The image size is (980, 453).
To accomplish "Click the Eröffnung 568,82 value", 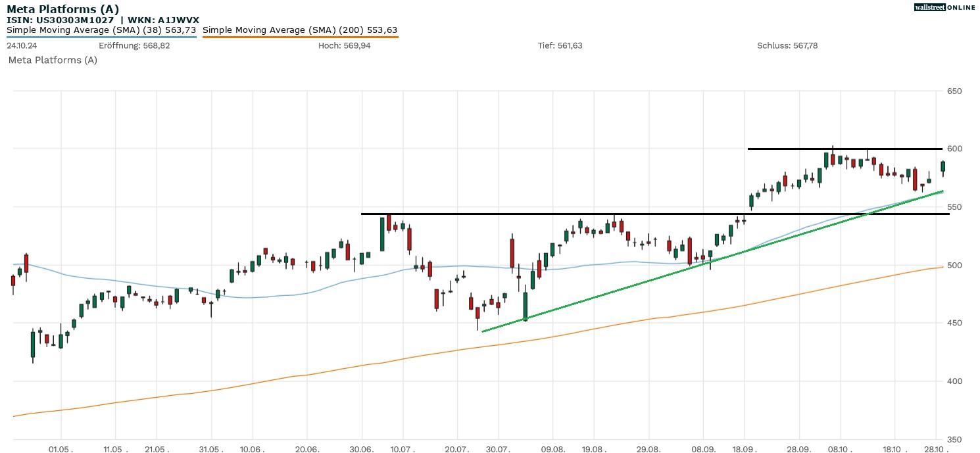I will [x=134, y=46].
